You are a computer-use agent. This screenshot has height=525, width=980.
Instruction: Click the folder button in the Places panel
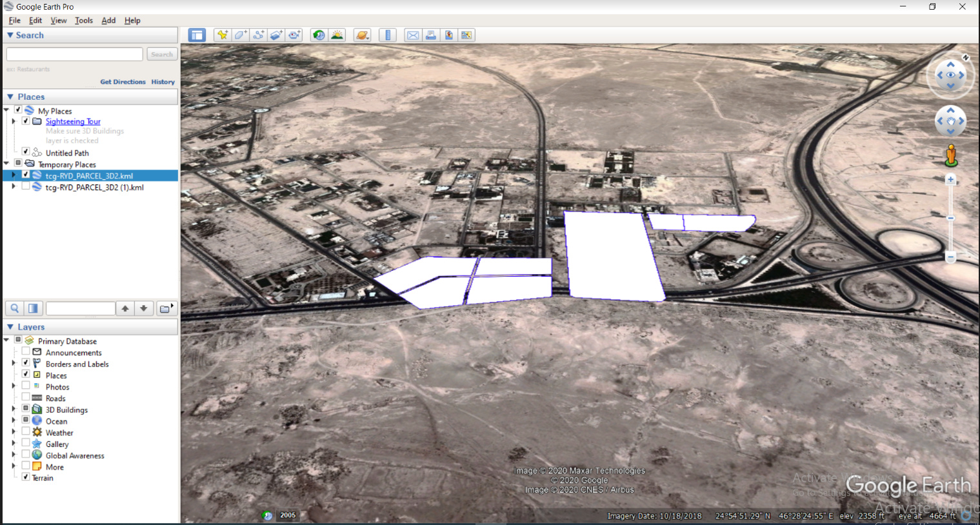(166, 308)
